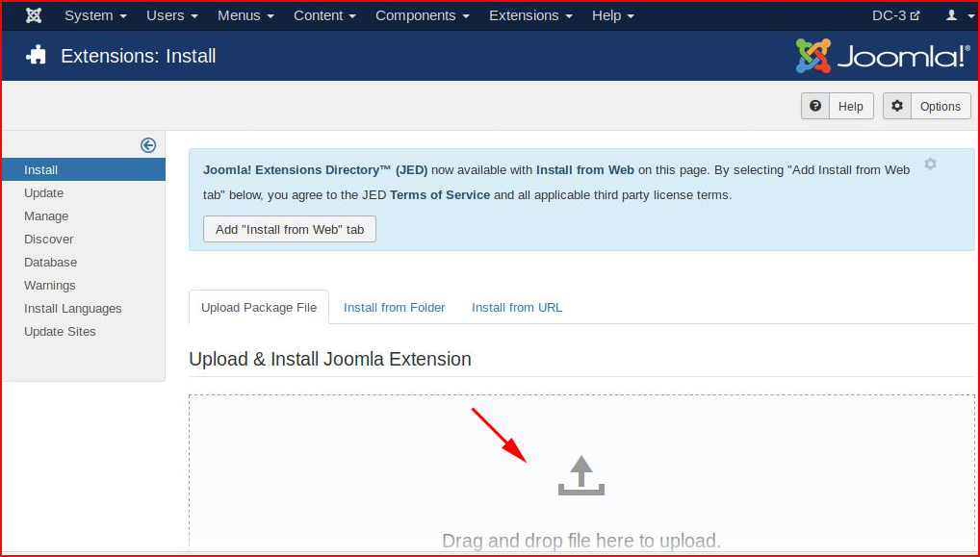Click Add "Install from Web" tab button

290,229
